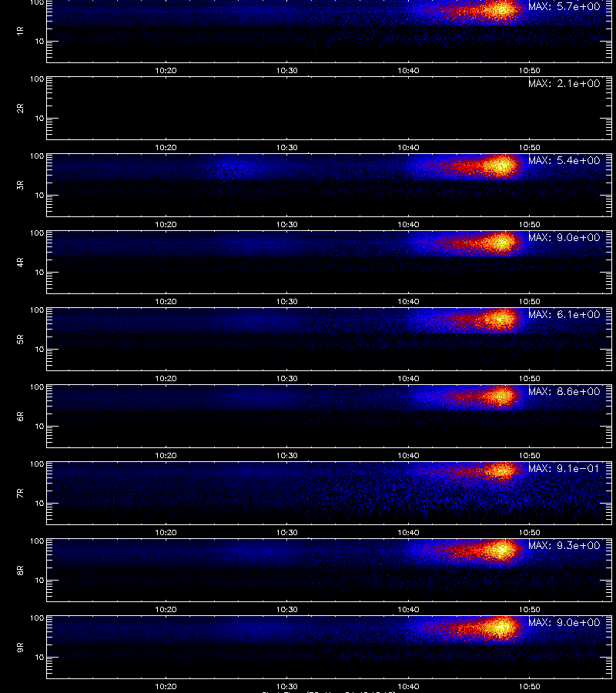Select the 4R panel MAX: 9.0e+00 readout
The width and height of the screenshot is (616, 693).
564,237
